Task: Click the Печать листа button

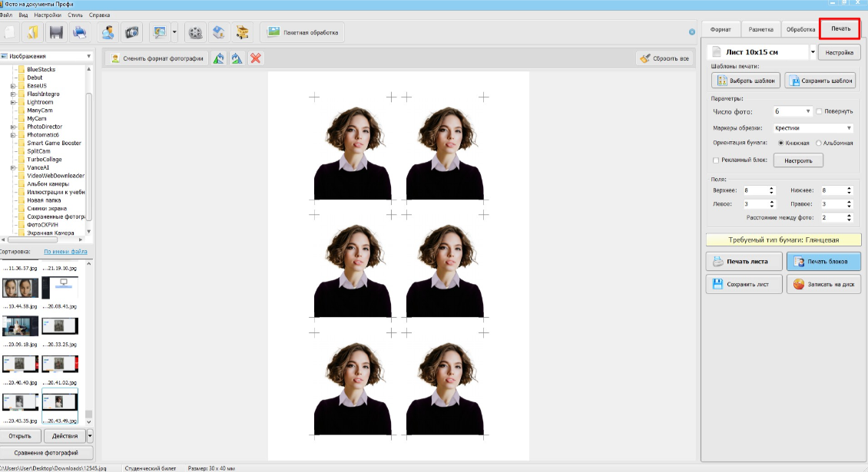Action: [744, 261]
